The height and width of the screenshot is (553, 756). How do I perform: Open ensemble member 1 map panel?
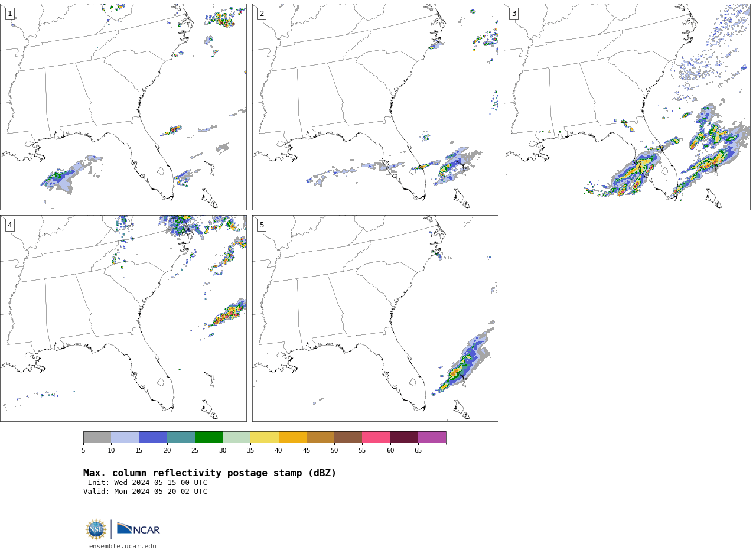click(123, 107)
